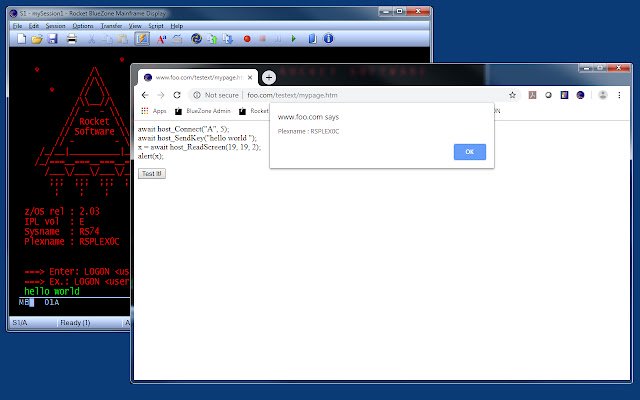Click the pause script icon in BlueZone
The height and width of the screenshot is (400, 640).
click(278, 39)
